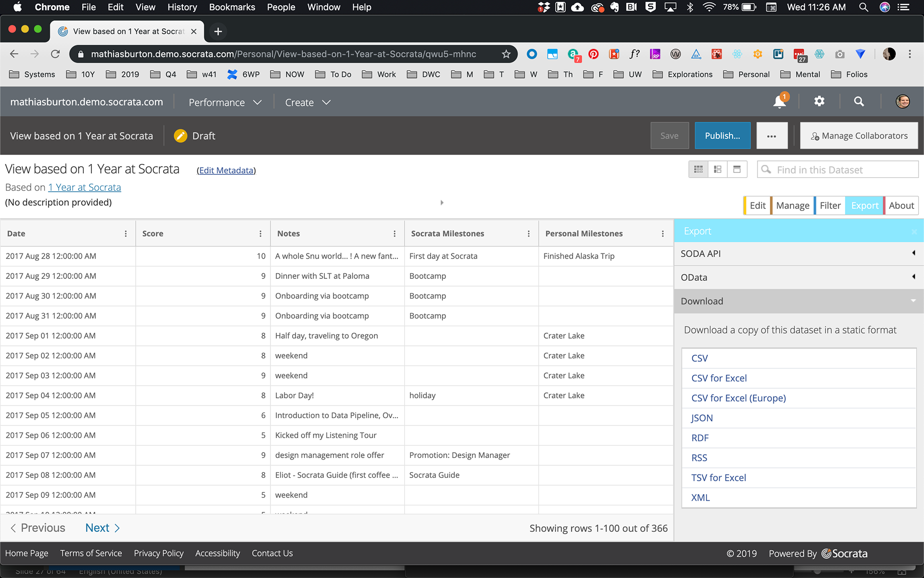Bookmark this page with the star icon
The height and width of the screenshot is (578, 924).
pos(506,54)
